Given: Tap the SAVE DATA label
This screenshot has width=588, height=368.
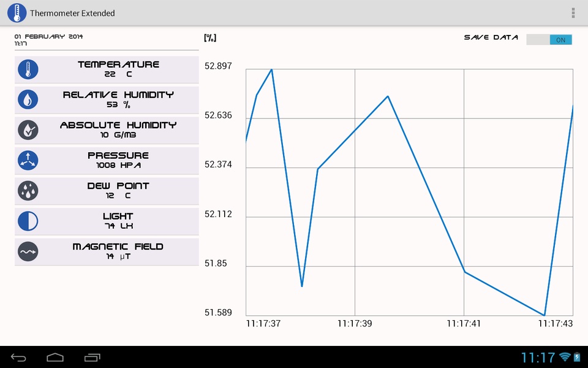Looking at the screenshot, I should coord(491,37).
